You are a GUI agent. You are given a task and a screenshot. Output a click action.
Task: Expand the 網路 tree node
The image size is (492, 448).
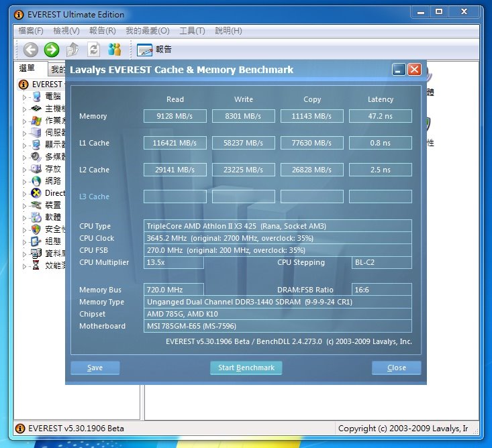[x=24, y=182]
